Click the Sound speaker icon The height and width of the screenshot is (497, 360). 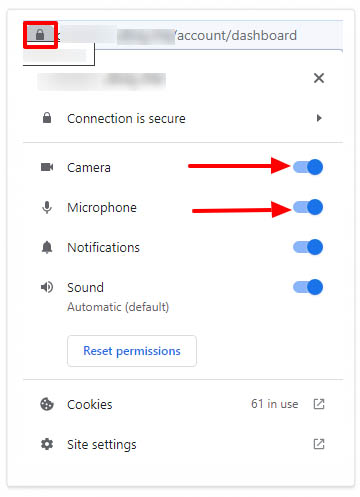coord(47,287)
